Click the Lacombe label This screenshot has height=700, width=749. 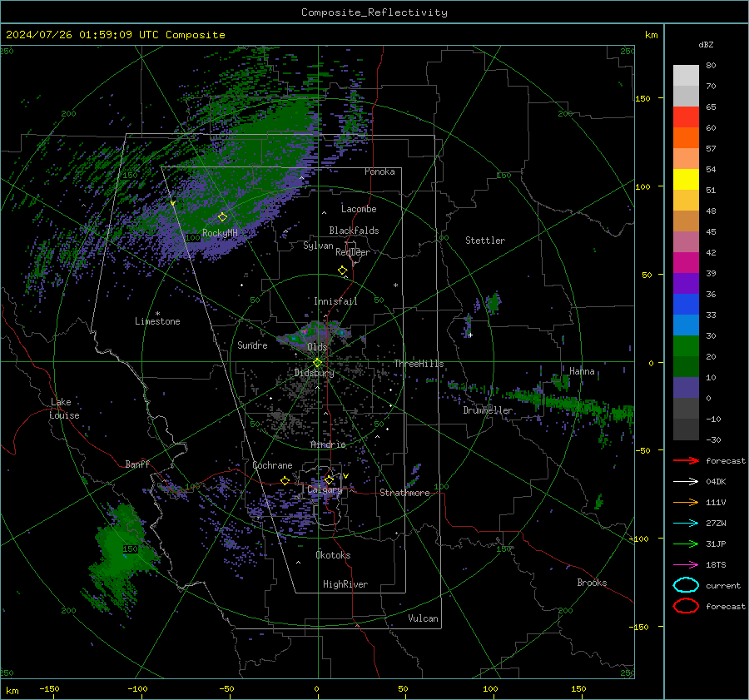pyautogui.click(x=359, y=209)
